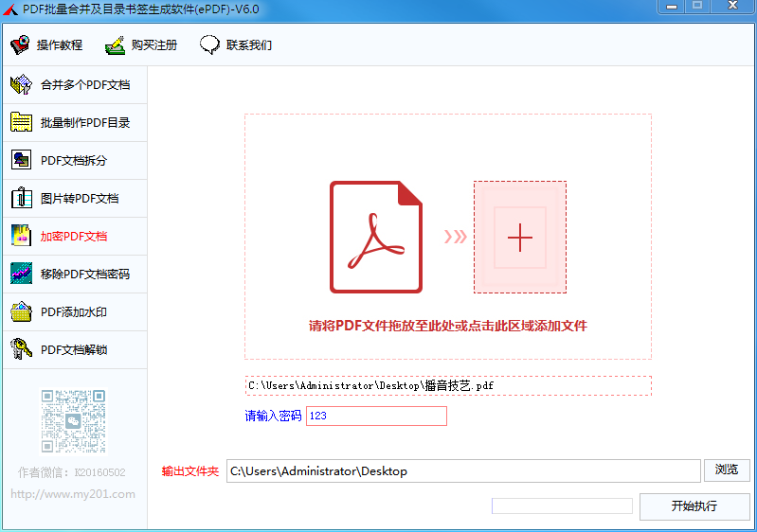Click the PDF文档拆分 sidebar icon

tap(21, 160)
